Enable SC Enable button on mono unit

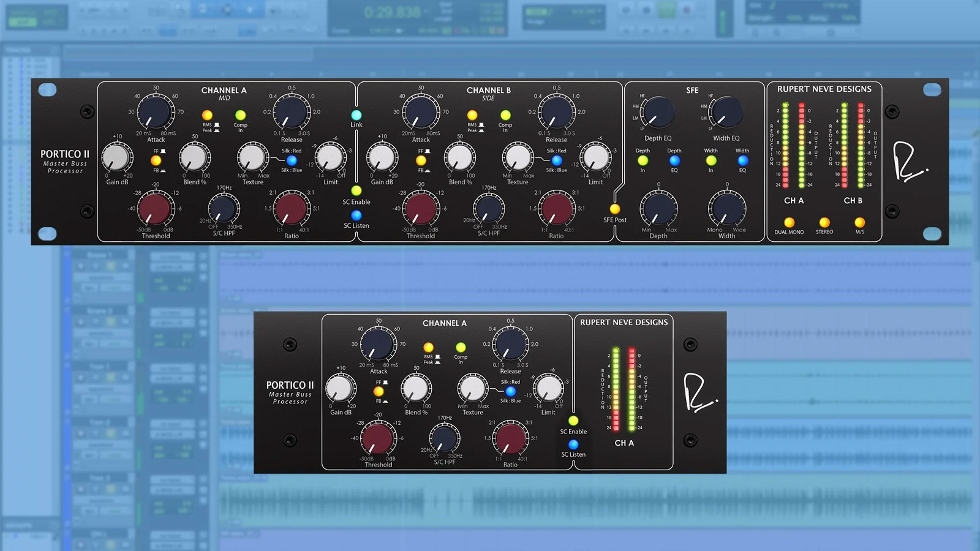[573, 421]
